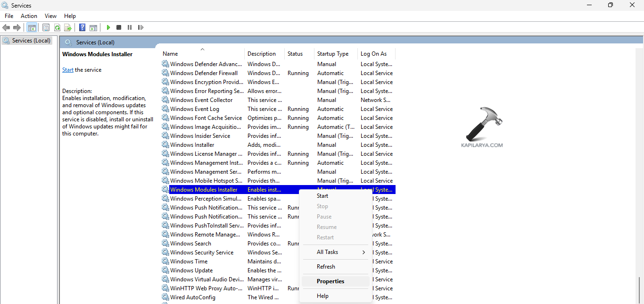Image resolution: width=644 pixels, height=304 pixels.
Task: Select Start from the context menu
Action: point(322,196)
